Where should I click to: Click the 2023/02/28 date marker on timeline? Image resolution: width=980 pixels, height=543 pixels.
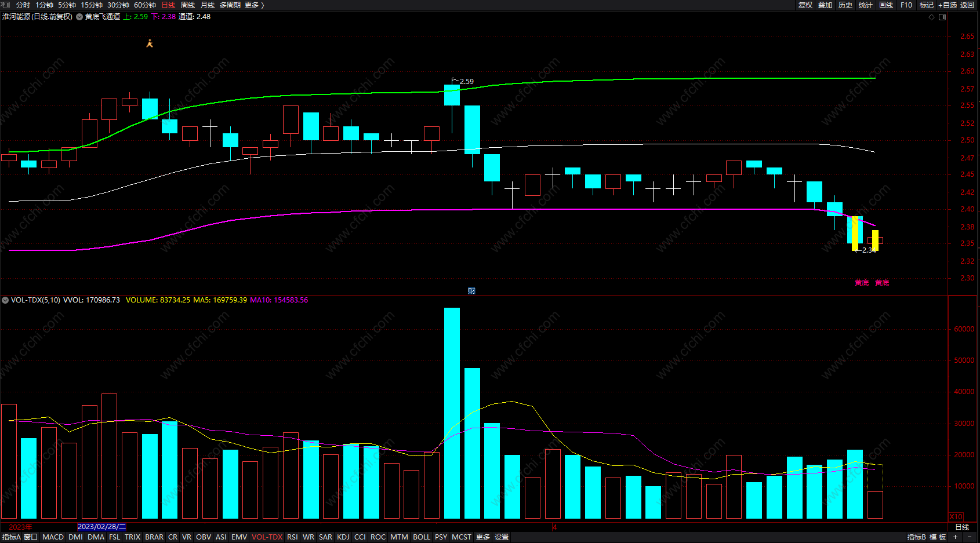click(101, 527)
